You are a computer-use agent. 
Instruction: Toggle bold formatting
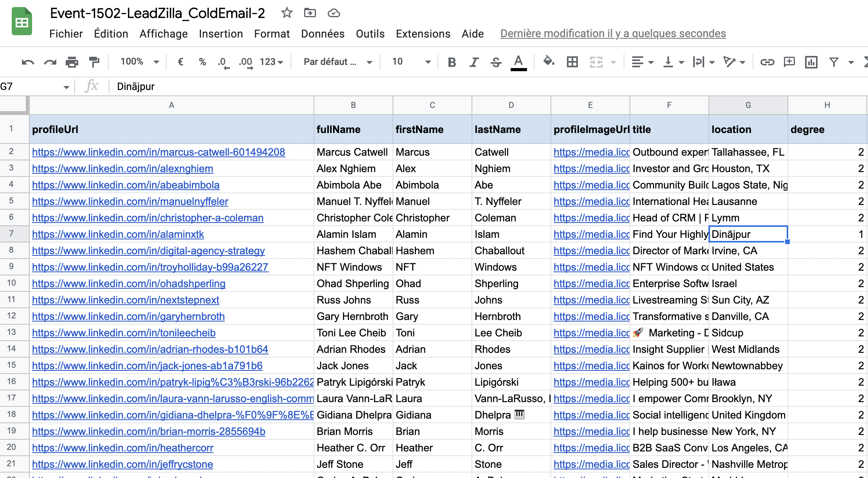(x=452, y=62)
